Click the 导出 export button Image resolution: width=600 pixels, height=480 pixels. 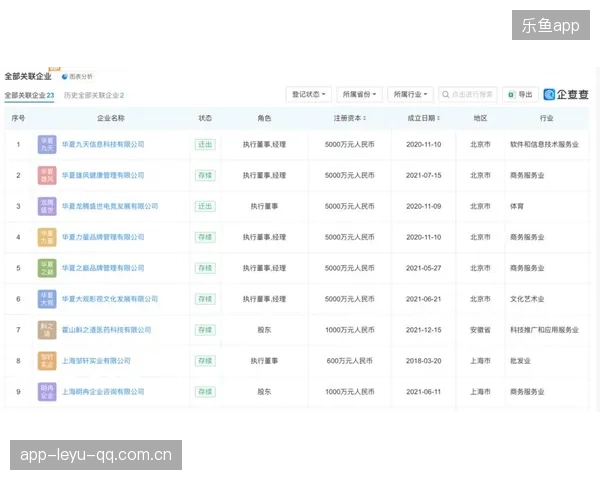tap(520, 95)
